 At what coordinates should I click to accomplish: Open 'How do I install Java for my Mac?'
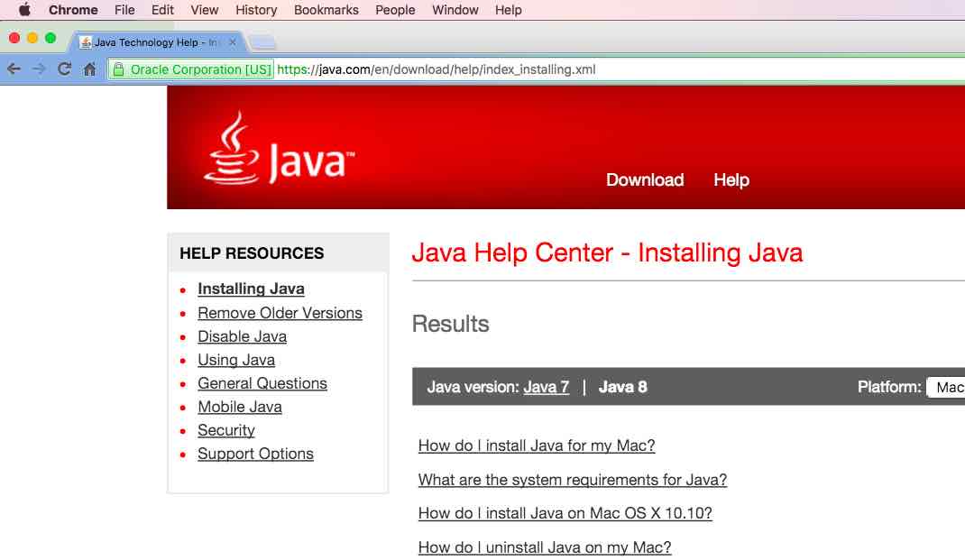[537, 445]
